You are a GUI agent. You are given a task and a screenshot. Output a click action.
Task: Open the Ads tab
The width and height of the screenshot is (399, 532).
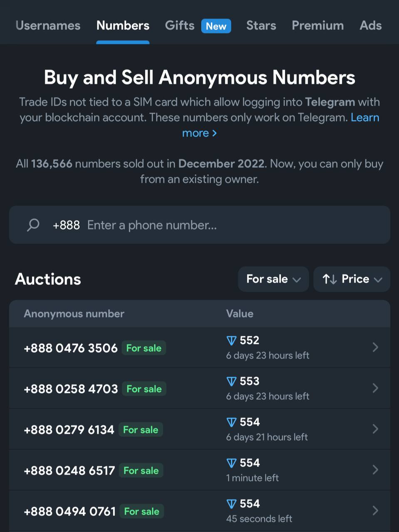click(x=371, y=25)
